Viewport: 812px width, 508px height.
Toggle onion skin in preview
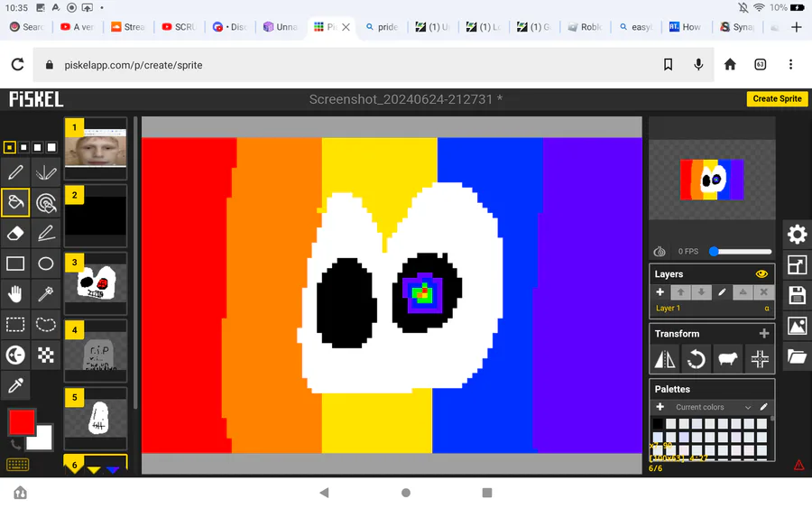[660, 251]
